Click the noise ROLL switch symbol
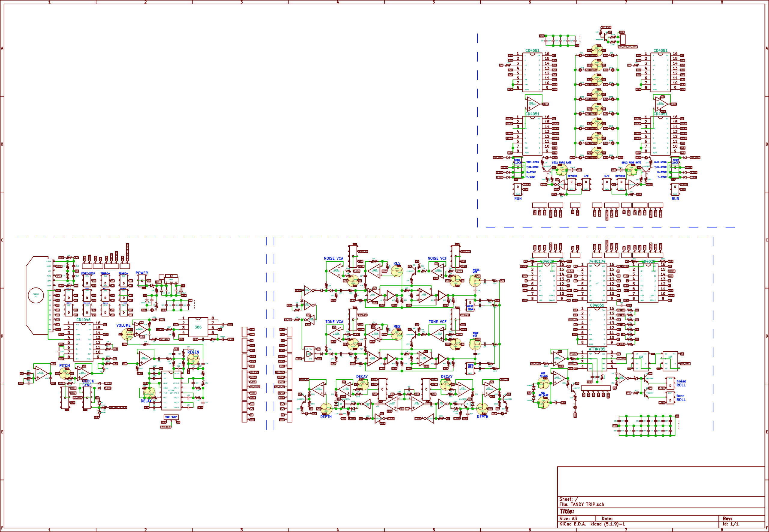 [670, 384]
